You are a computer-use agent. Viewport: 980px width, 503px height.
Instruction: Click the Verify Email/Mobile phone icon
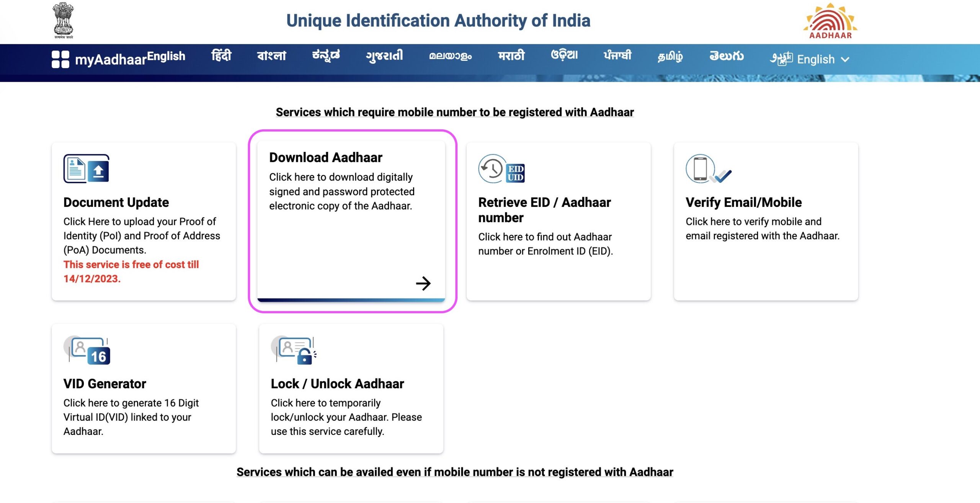(709, 169)
